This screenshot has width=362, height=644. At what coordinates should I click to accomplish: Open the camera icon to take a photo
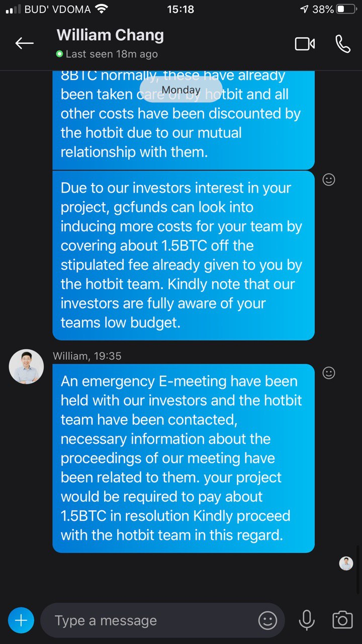342,620
